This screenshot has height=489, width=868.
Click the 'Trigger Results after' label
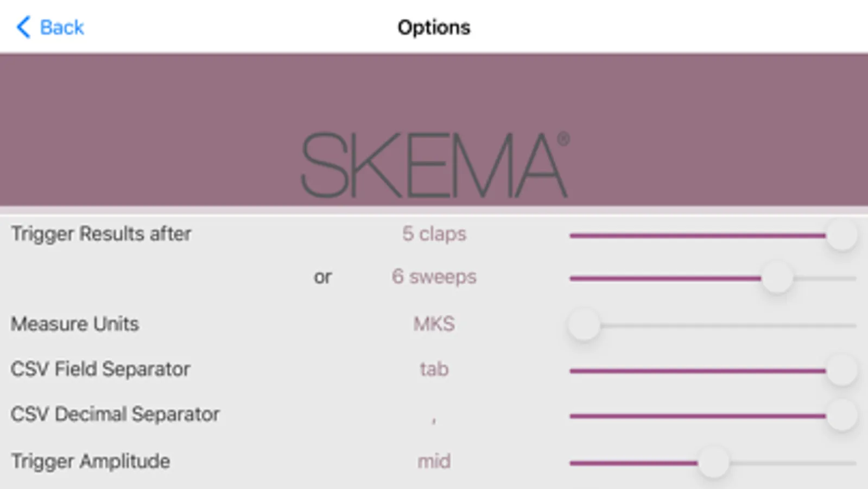click(x=101, y=234)
